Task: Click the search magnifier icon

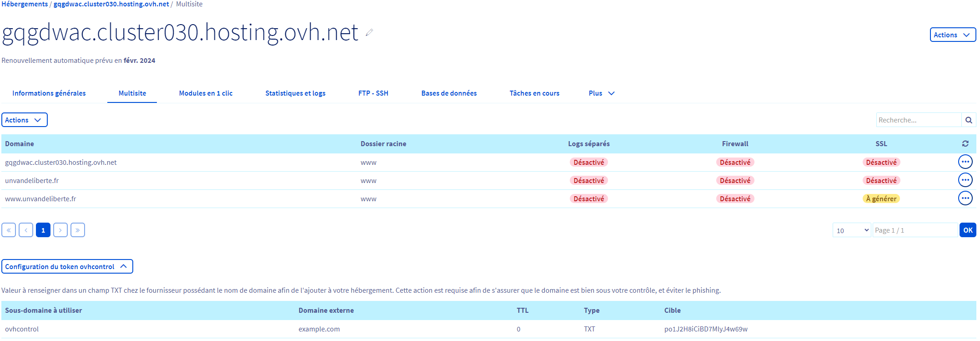Action: click(969, 120)
